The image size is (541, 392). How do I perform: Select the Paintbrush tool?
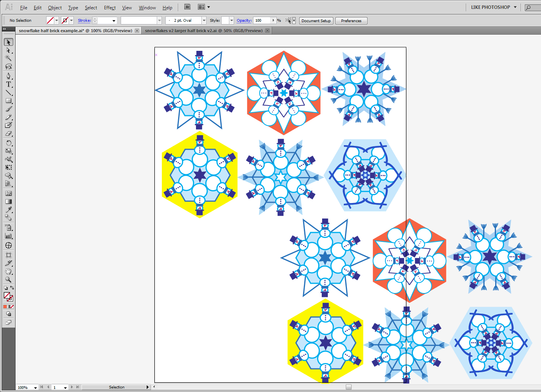[x=8, y=109]
